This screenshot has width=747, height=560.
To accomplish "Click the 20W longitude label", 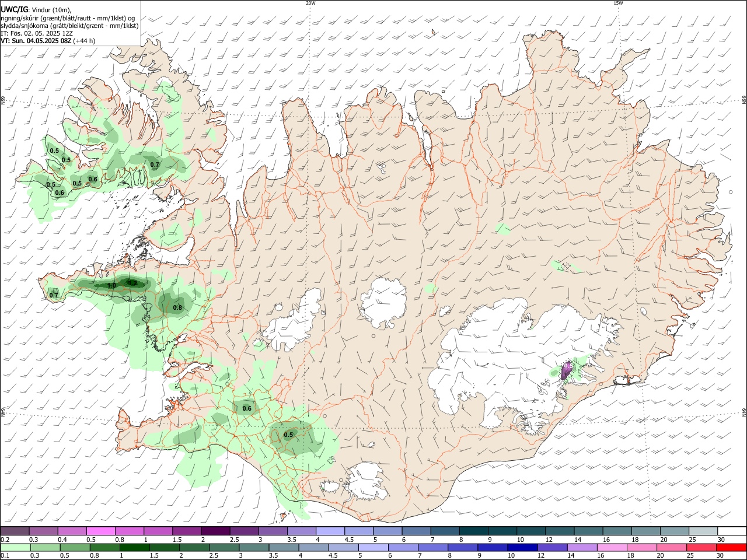I will [x=310, y=3].
